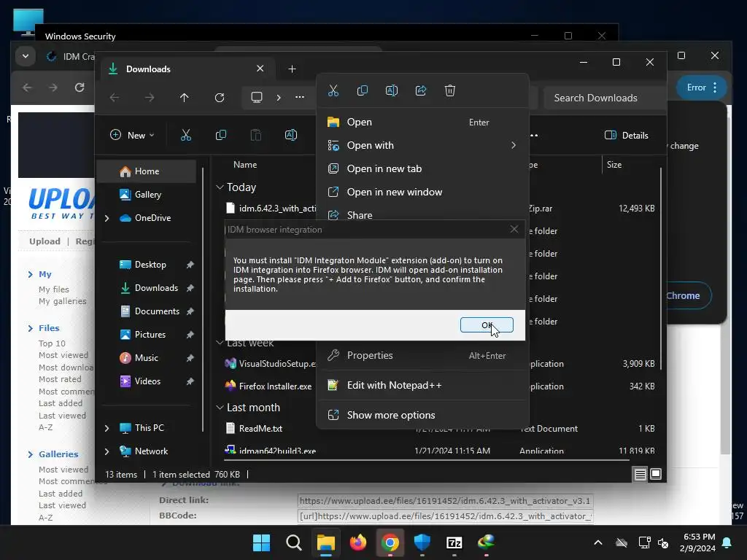Switch to large thumbnails view icon
This screenshot has height=560, width=747.
point(656,474)
